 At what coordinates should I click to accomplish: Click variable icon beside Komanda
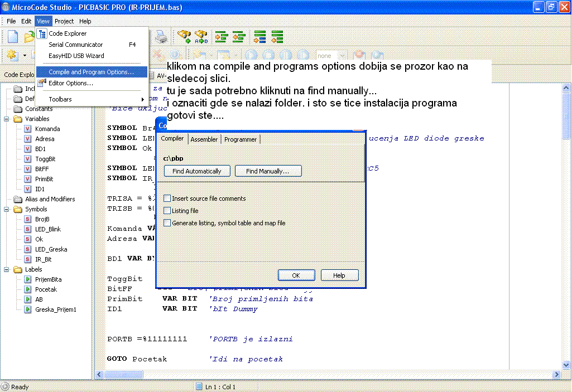click(27, 129)
